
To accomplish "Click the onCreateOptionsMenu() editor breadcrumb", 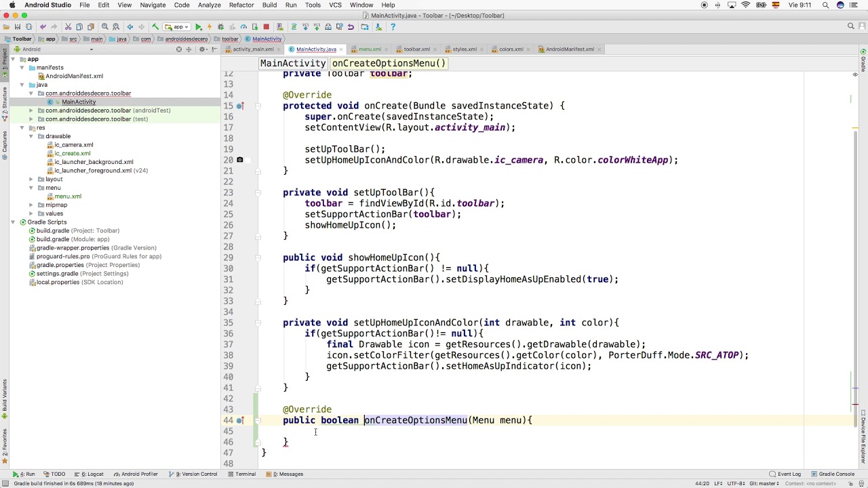I will click(389, 63).
